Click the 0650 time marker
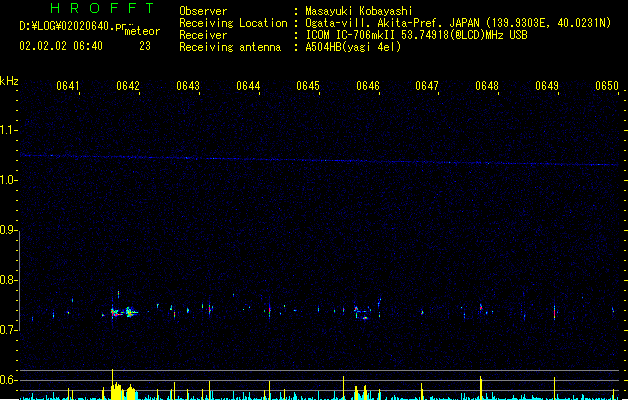The height and width of the screenshot is (400, 629). (x=607, y=86)
